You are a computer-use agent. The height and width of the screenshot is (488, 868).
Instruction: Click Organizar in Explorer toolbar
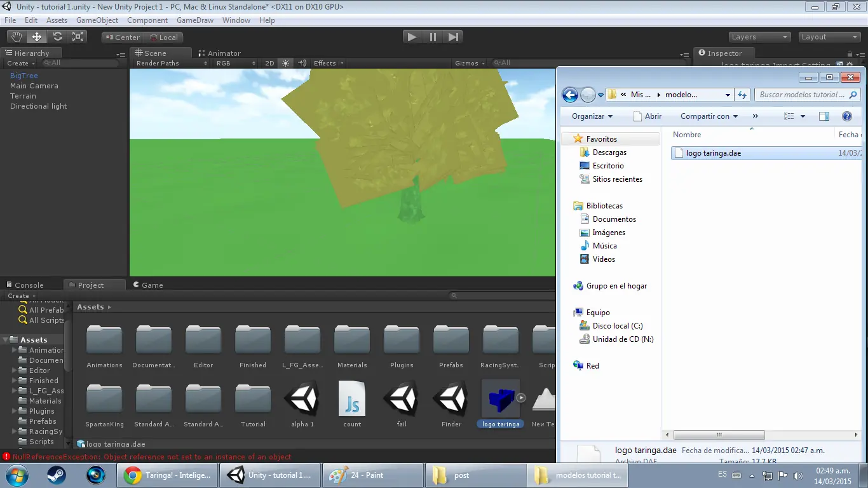click(x=592, y=116)
